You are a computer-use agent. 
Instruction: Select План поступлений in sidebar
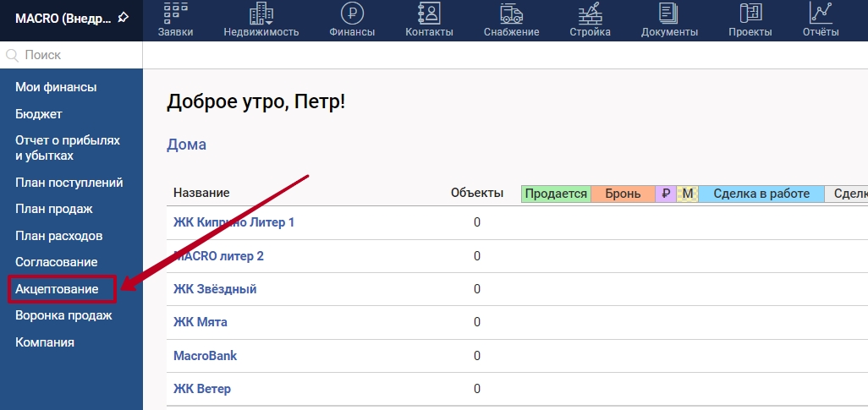pyautogui.click(x=69, y=183)
